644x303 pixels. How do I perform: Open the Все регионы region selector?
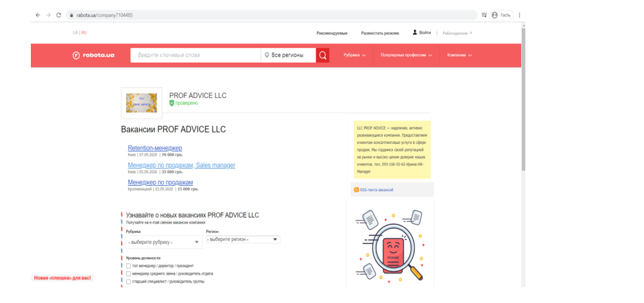tap(288, 56)
